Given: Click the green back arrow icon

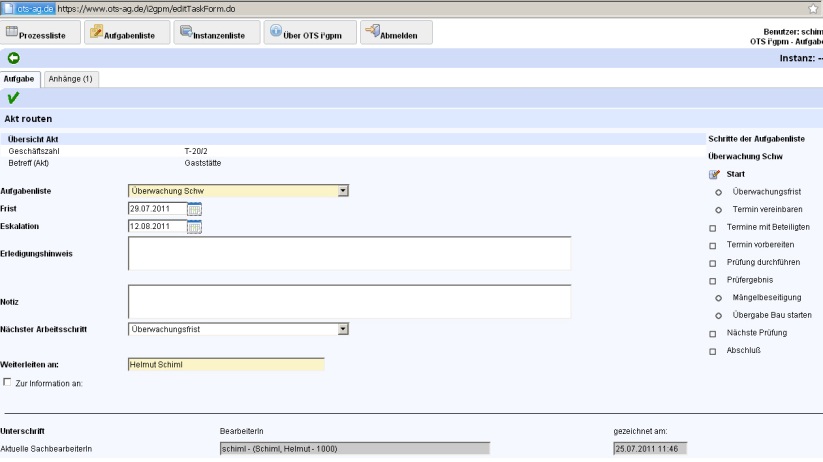Looking at the screenshot, I should (13, 58).
